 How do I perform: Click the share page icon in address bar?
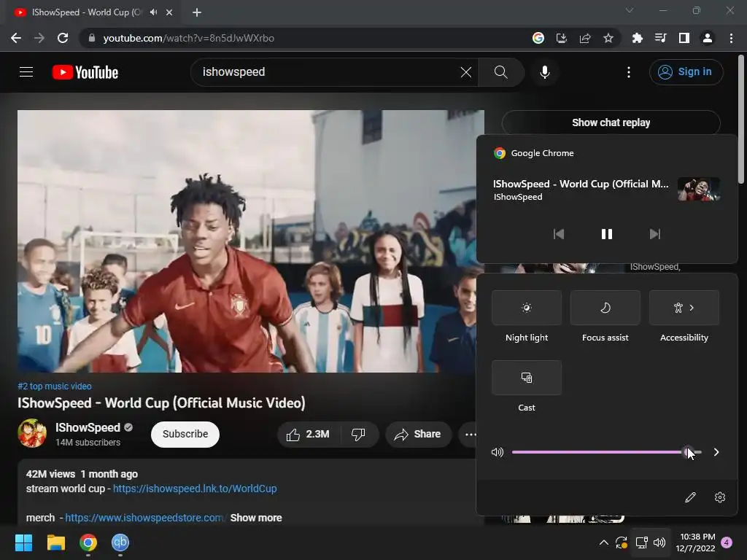[x=585, y=38]
